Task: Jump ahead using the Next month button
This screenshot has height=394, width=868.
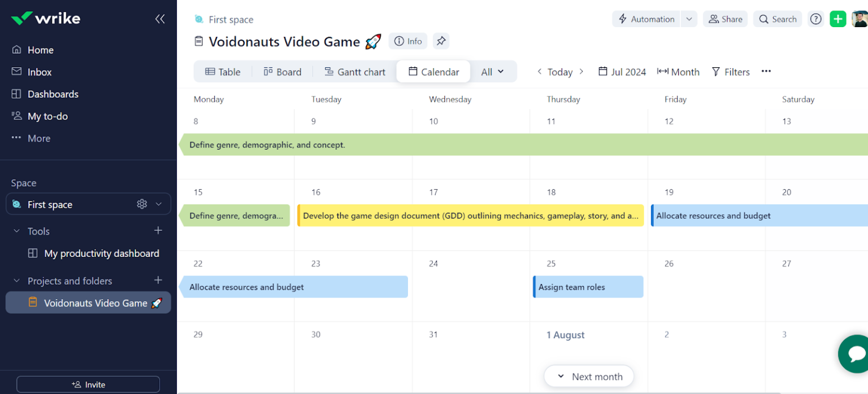Action: (x=589, y=376)
